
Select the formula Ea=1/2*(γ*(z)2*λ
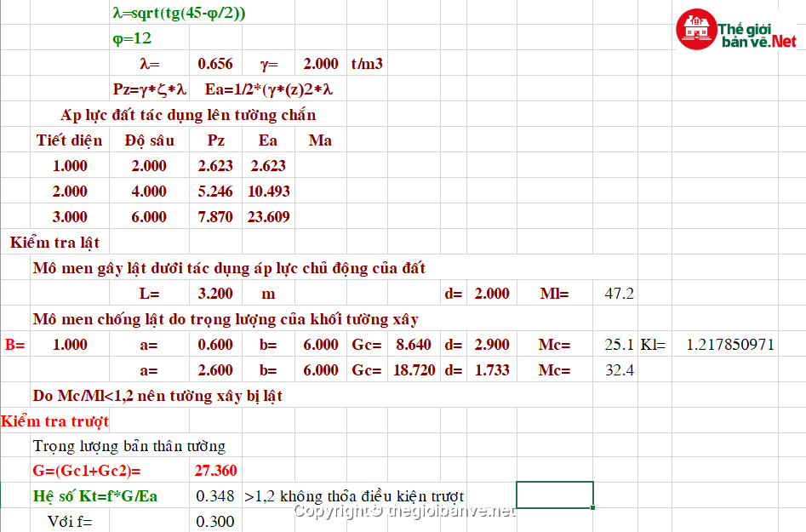pyautogui.click(x=269, y=89)
